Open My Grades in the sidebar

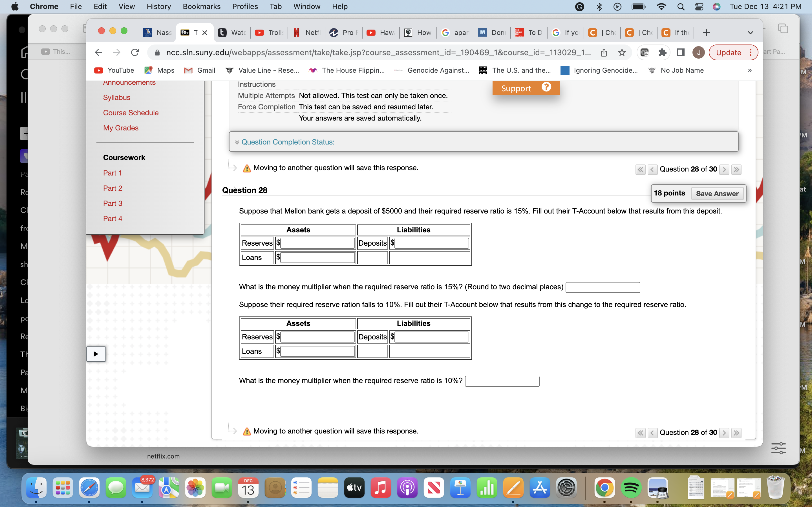(x=120, y=128)
